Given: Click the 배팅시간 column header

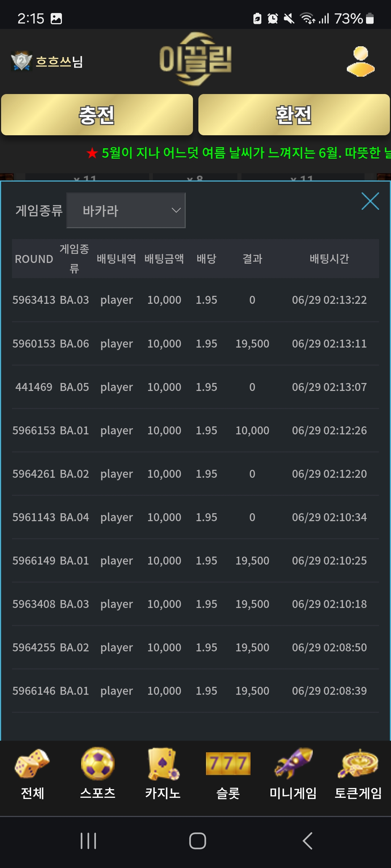Looking at the screenshot, I should pos(329,259).
